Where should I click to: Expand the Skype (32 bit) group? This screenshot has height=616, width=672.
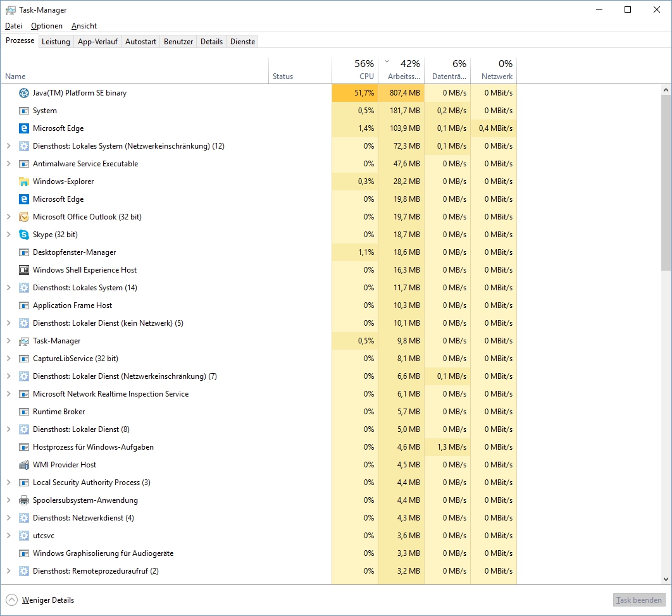point(9,234)
